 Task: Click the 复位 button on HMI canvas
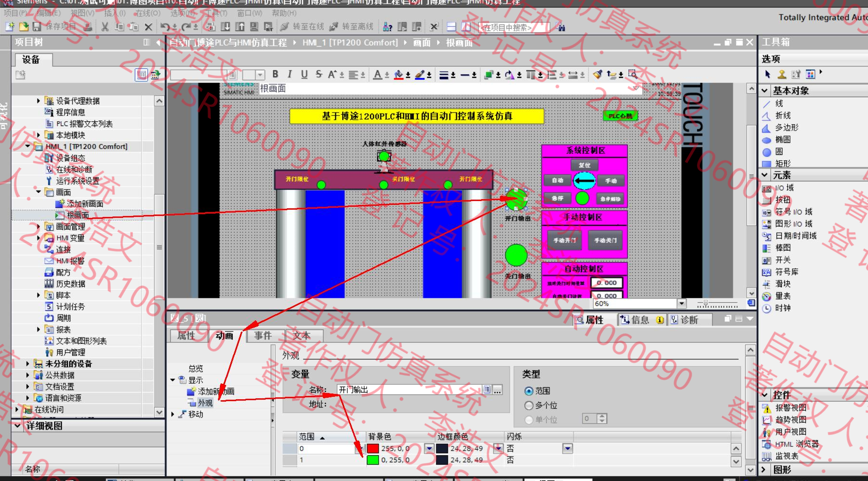point(585,165)
